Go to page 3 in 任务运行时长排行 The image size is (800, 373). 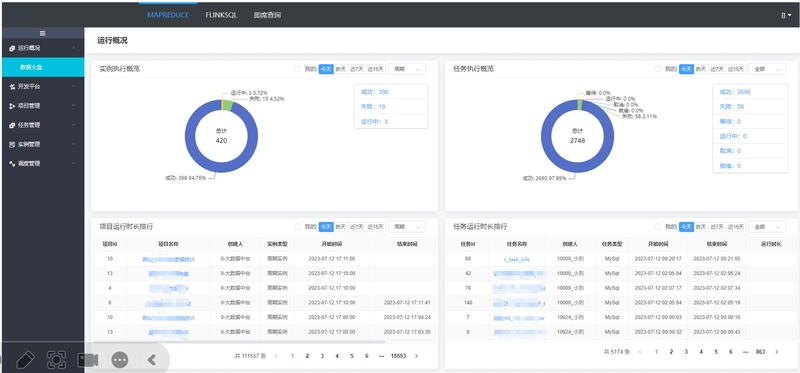[686, 352]
